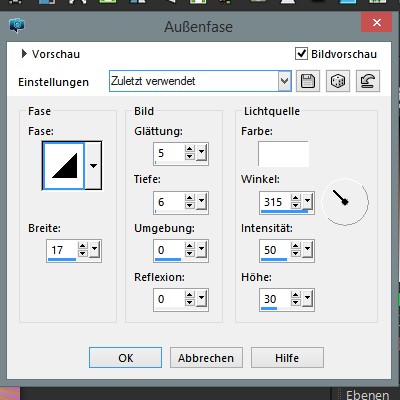400x400 pixels.
Task: Click the reset to default arrow icon
Action: (368, 81)
